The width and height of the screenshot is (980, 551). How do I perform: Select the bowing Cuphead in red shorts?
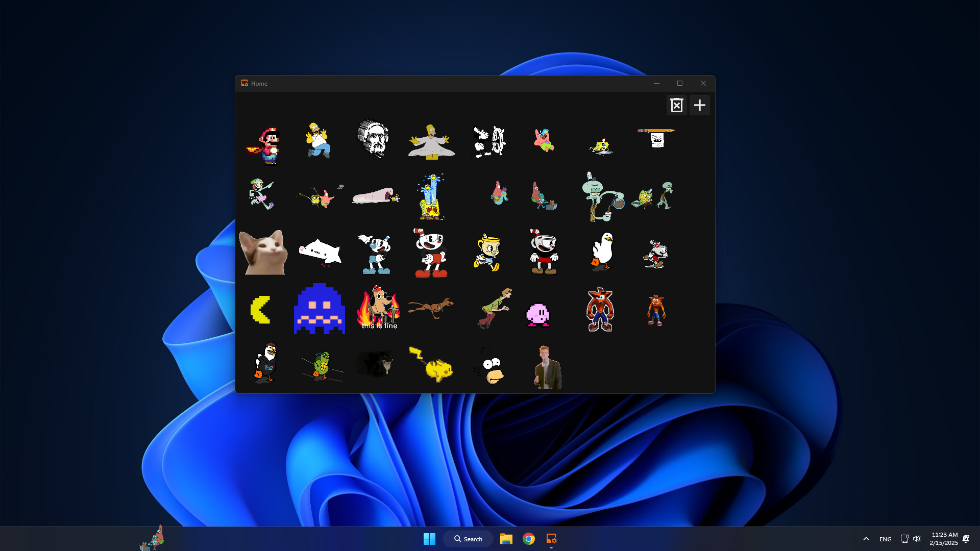(544, 252)
